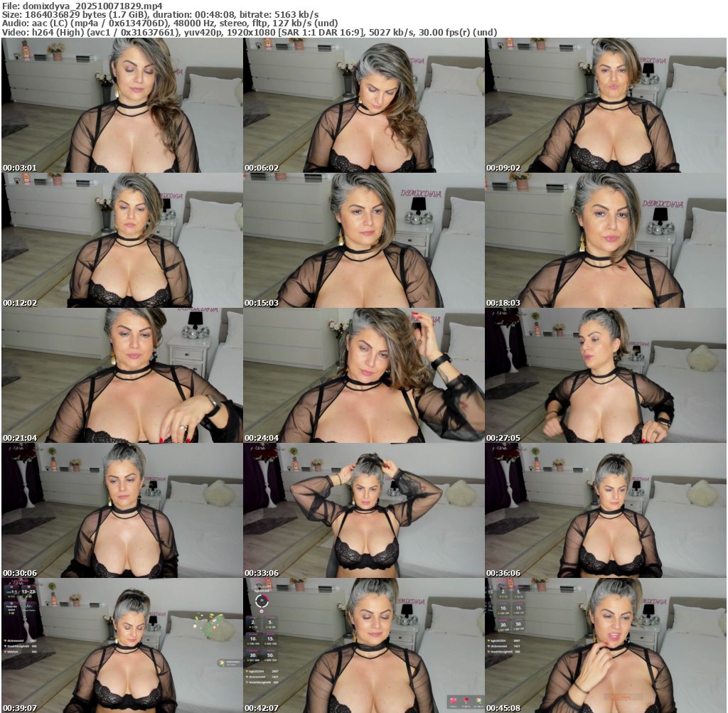The image size is (728, 713).
Task: Click the Video codec info line
Action: (x=249, y=33)
